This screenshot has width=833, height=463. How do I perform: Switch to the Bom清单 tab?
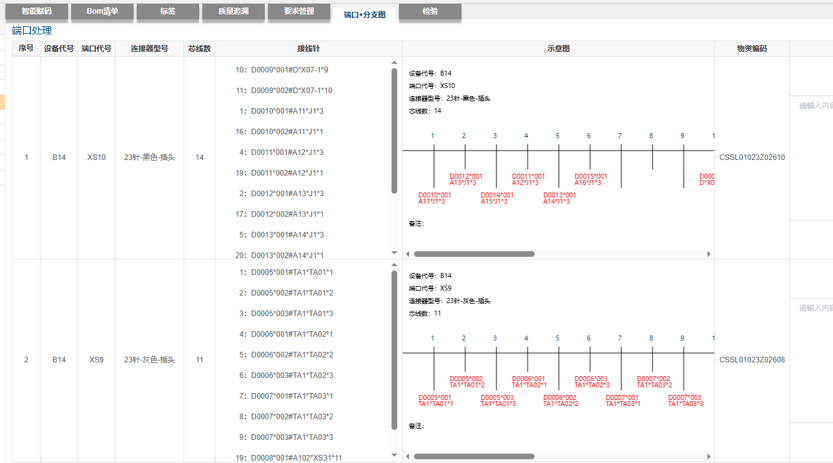102,12
